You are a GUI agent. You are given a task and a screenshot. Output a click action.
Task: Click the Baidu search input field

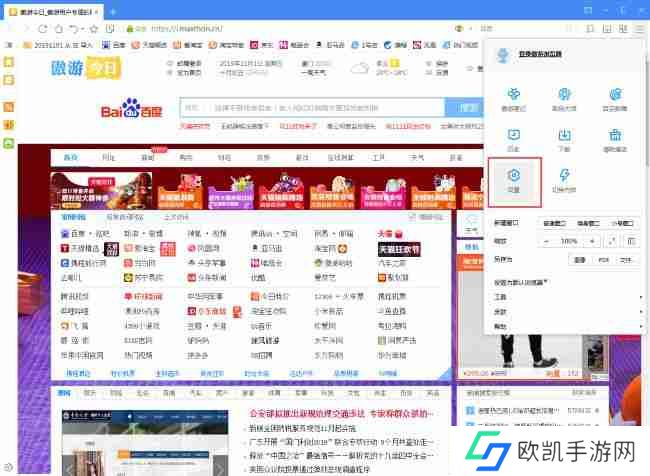(x=312, y=108)
